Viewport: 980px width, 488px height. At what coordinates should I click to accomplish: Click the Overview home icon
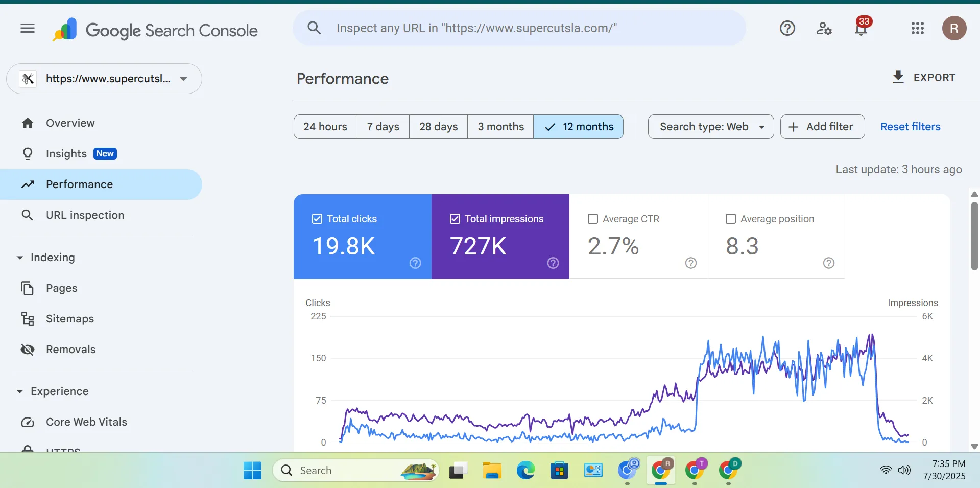tap(28, 123)
